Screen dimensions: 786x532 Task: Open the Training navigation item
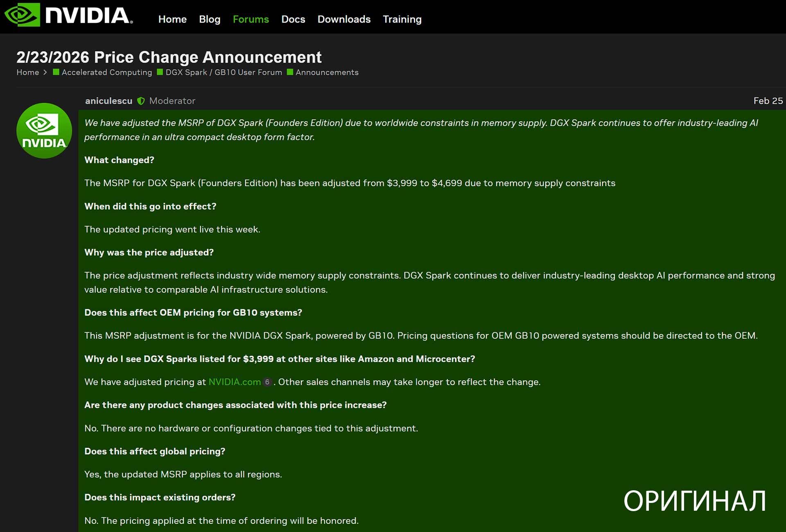pyautogui.click(x=402, y=19)
